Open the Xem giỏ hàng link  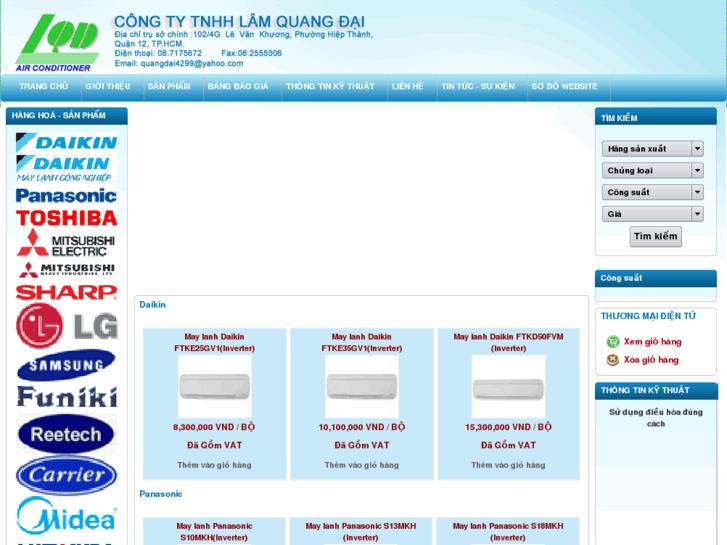click(652, 342)
